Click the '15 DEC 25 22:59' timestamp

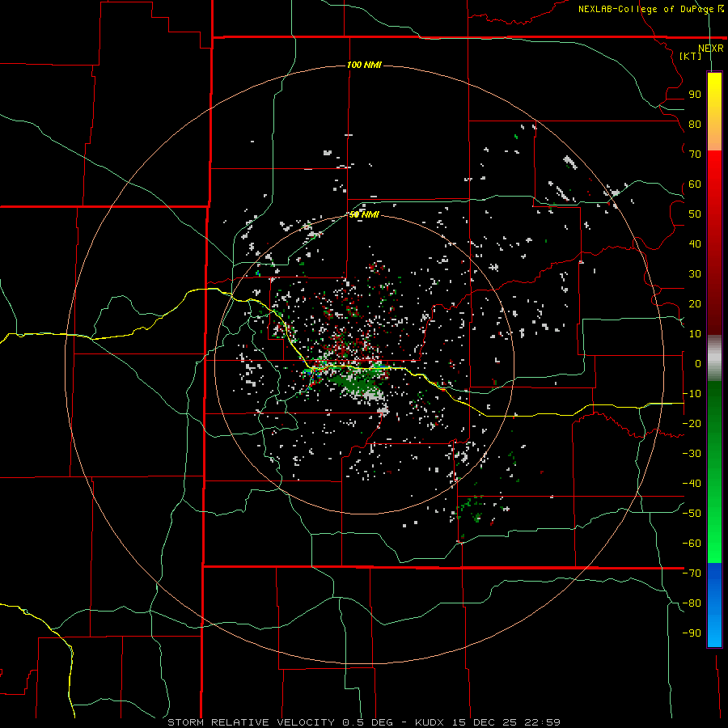(506, 722)
